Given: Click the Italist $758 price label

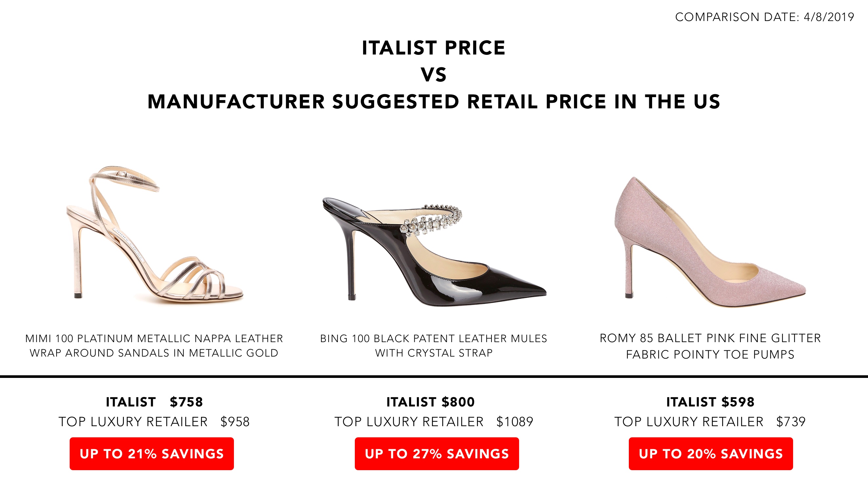Looking at the screenshot, I should click(x=154, y=402).
